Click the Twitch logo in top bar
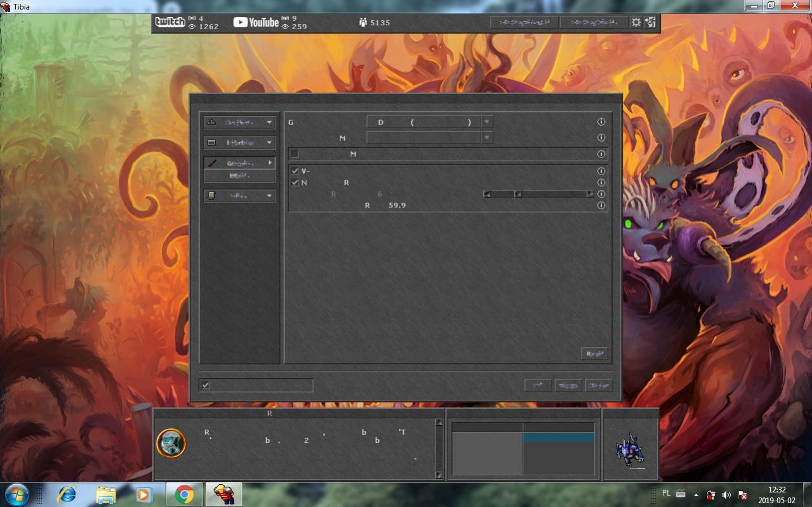Viewport: 812px width, 507px height. click(170, 22)
